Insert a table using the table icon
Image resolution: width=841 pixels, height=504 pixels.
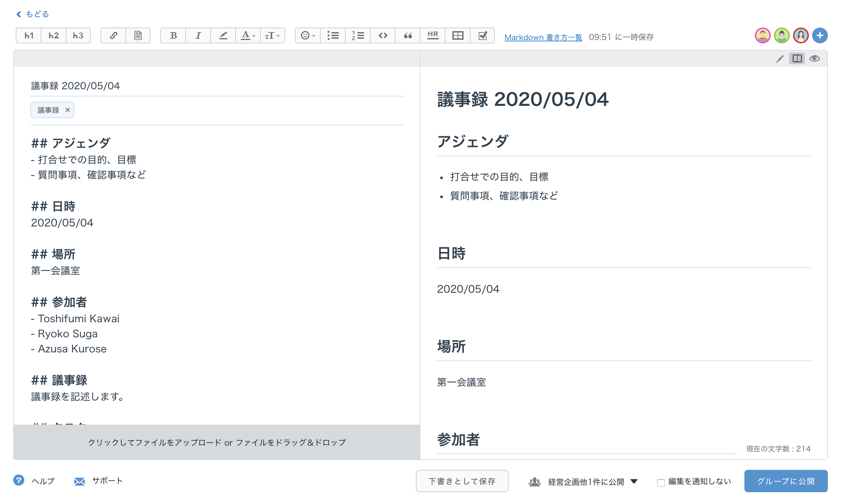point(458,36)
